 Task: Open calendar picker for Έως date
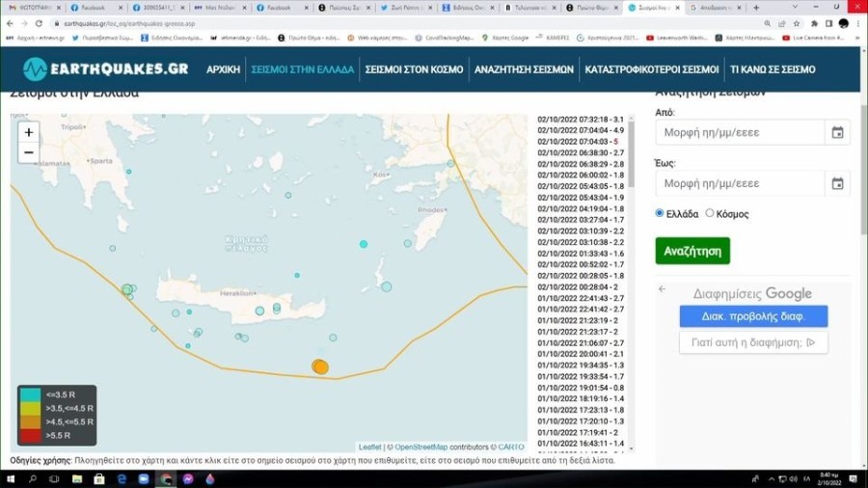point(837,183)
